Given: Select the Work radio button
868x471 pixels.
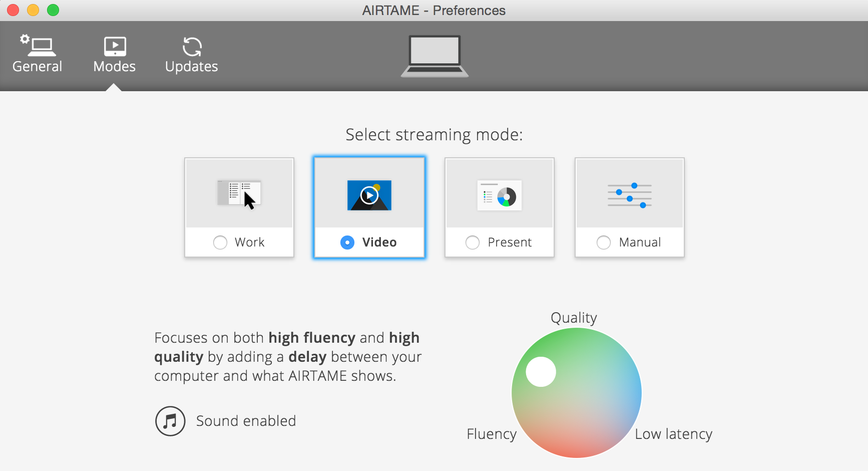Looking at the screenshot, I should pos(220,243).
